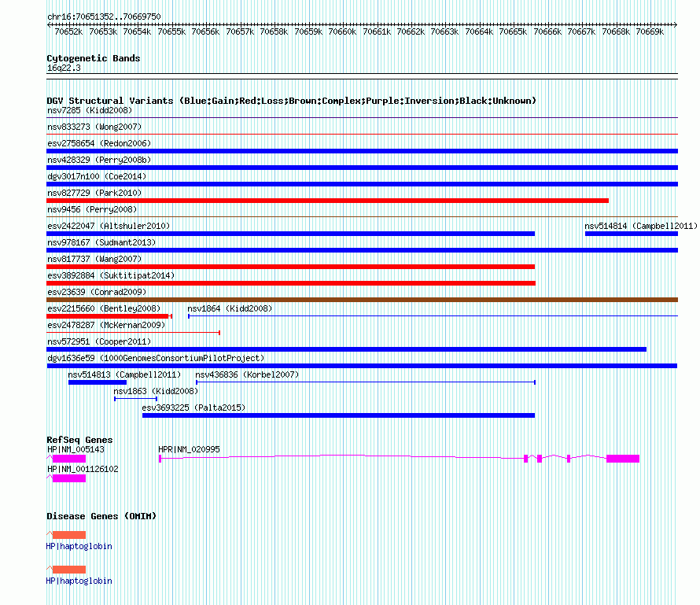The image size is (700, 605).
Task: Click the blue nsv514814 Campbell2011 bar
Action: [x=632, y=234]
